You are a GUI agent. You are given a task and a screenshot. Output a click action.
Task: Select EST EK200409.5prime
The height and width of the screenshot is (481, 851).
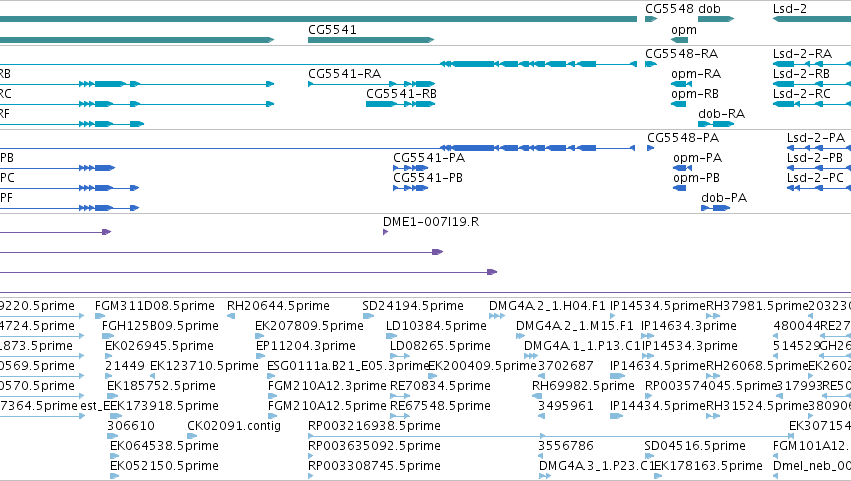pyautogui.click(x=482, y=366)
